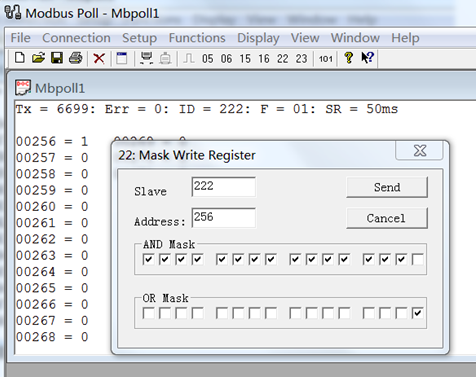Viewport: 476px width, 378px height.
Task: Open a file via the folder icon
Action: tap(39, 58)
